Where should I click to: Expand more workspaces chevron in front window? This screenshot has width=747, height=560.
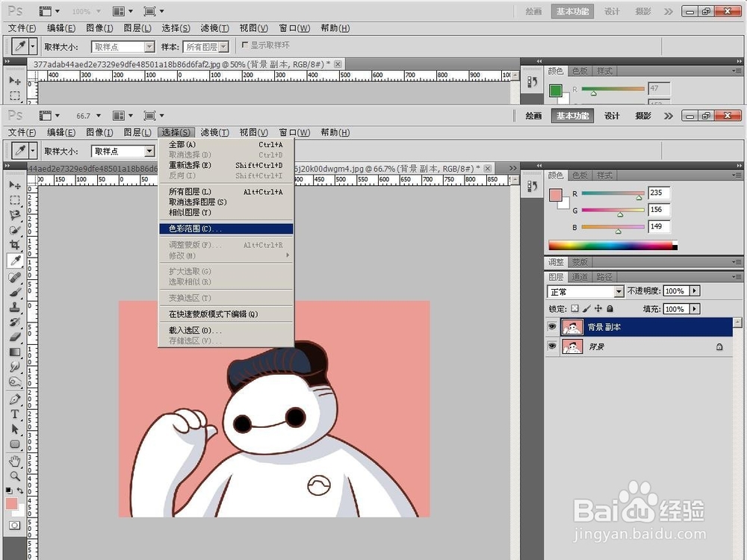(x=669, y=116)
